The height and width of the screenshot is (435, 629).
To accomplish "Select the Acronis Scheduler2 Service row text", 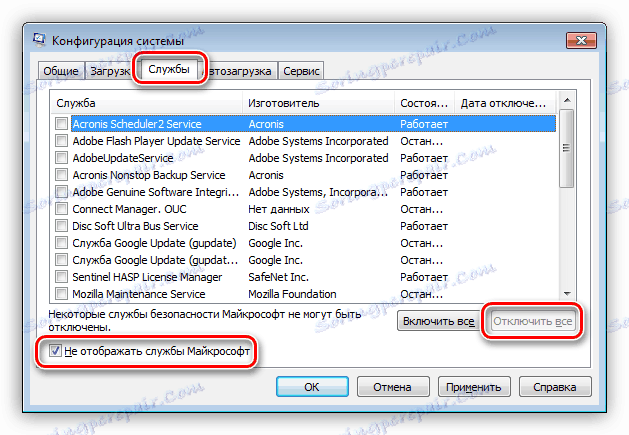I will 137,124.
